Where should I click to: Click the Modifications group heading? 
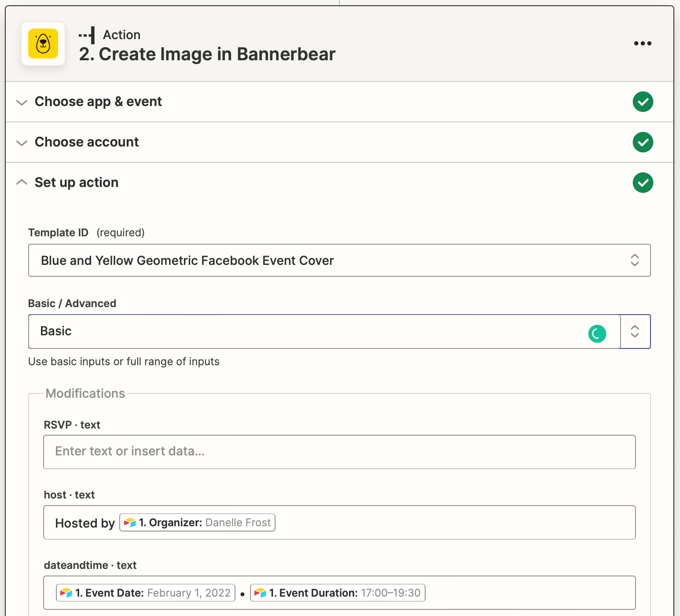[x=85, y=393]
